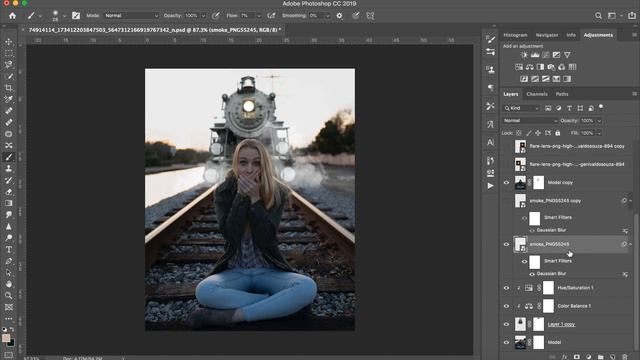
Task: Add an Invert adjustment
Action: pyautogui.click(x=524, y=79)
